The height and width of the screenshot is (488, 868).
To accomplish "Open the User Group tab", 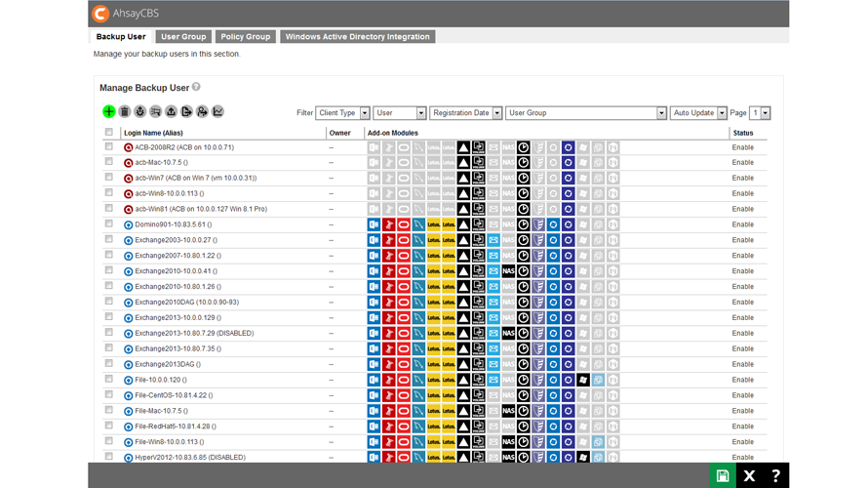I will 183,36.
